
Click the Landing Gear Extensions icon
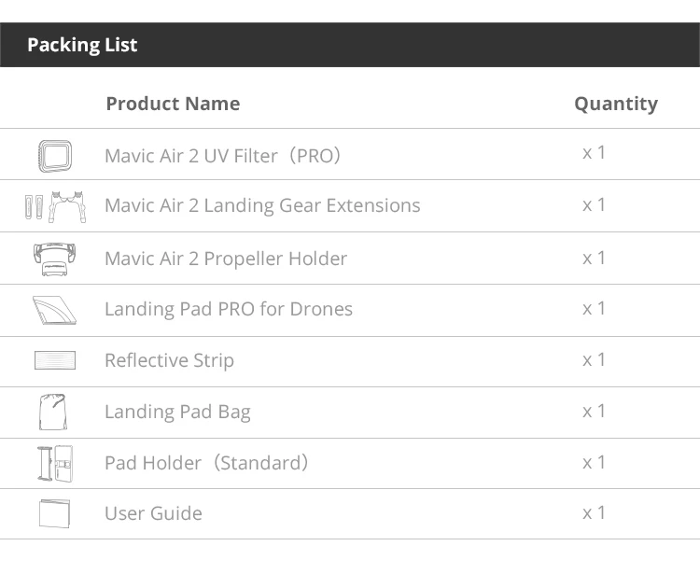[49, 205]
